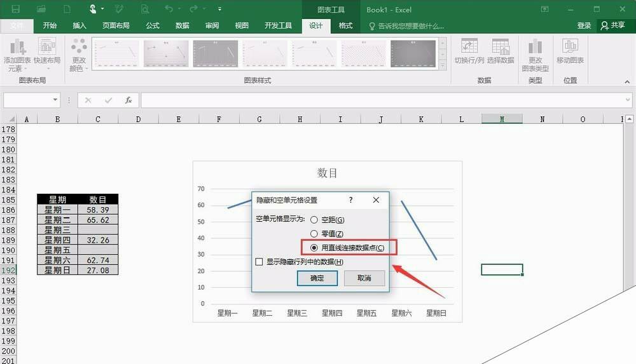Switch to the 格式 Format tab
Screen dimensions: 636x364
[x=345, y=25]
